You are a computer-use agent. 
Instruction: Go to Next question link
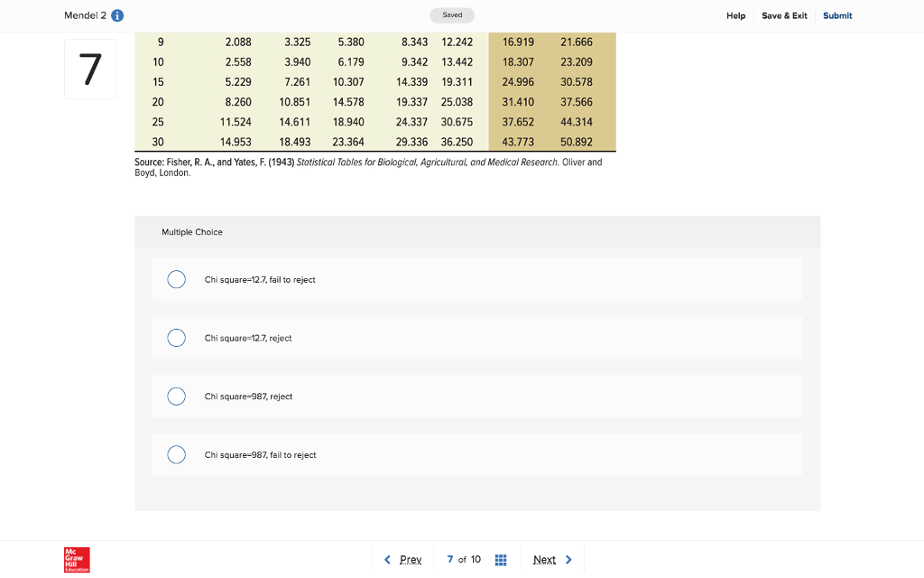tap(544, 560)
